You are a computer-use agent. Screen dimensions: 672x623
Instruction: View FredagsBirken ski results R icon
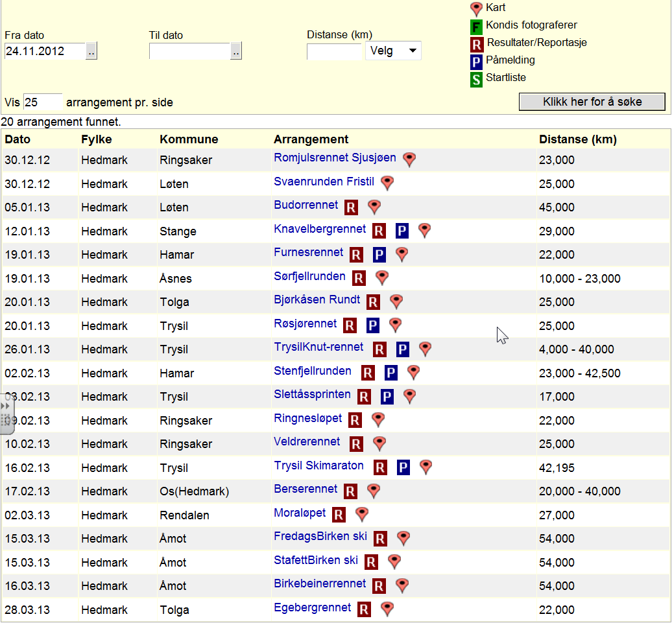click(x=381, y=539)
